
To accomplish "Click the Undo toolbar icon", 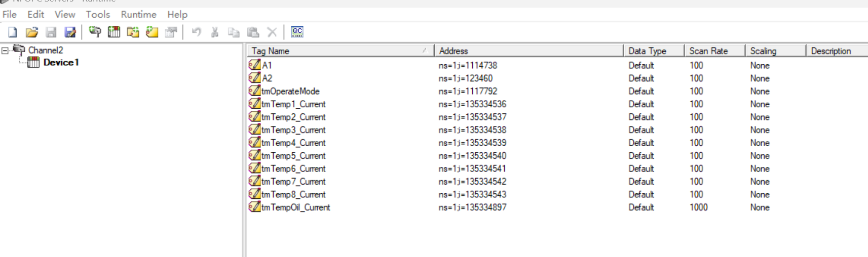I will click(196, 32).
